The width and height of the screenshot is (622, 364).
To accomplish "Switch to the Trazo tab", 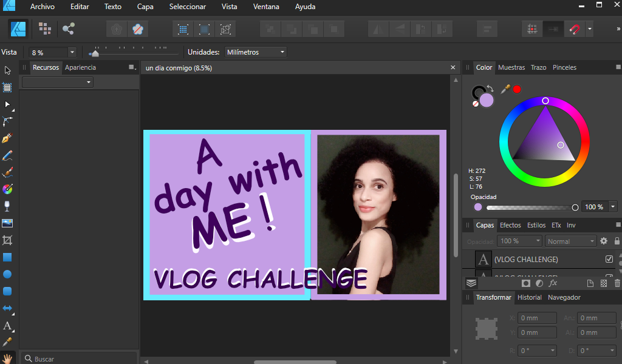I will (x=538, y=67).
